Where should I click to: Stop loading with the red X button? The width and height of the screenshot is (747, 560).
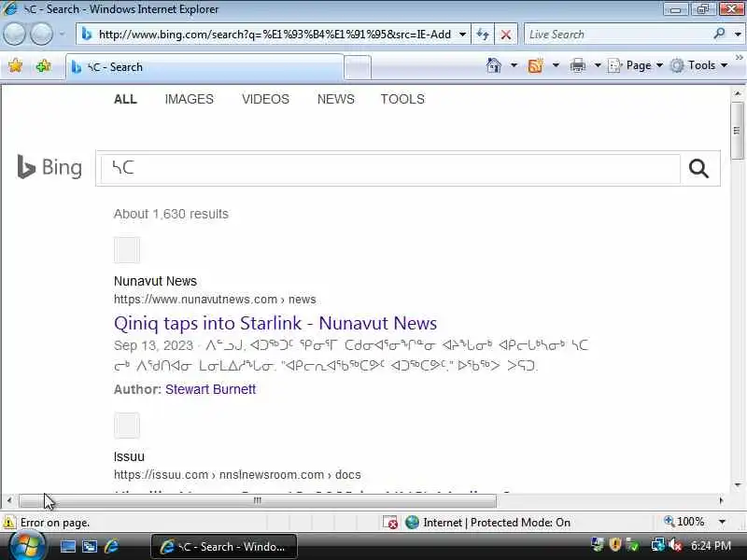pyautogui.click(x=506, y=35)
